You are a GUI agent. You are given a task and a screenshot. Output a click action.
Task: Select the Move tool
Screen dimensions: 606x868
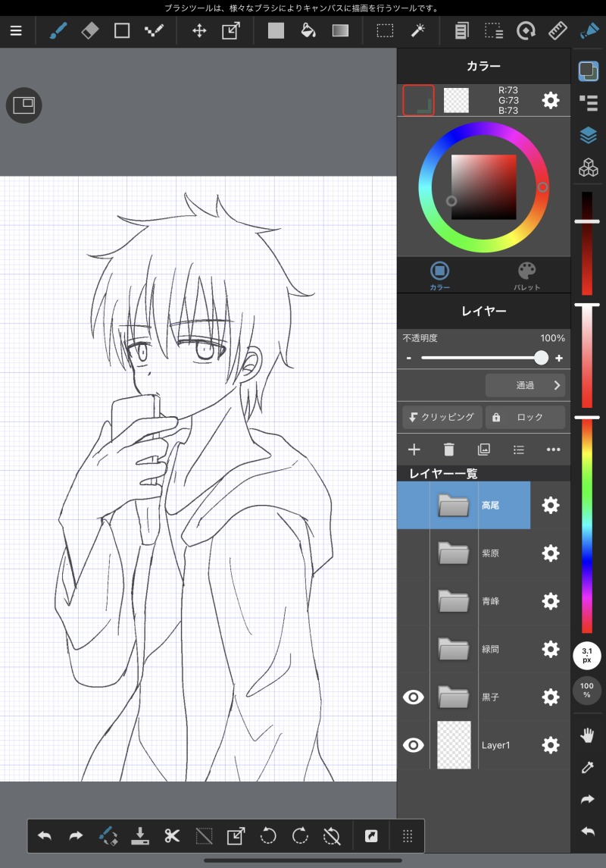coord(199,30)
